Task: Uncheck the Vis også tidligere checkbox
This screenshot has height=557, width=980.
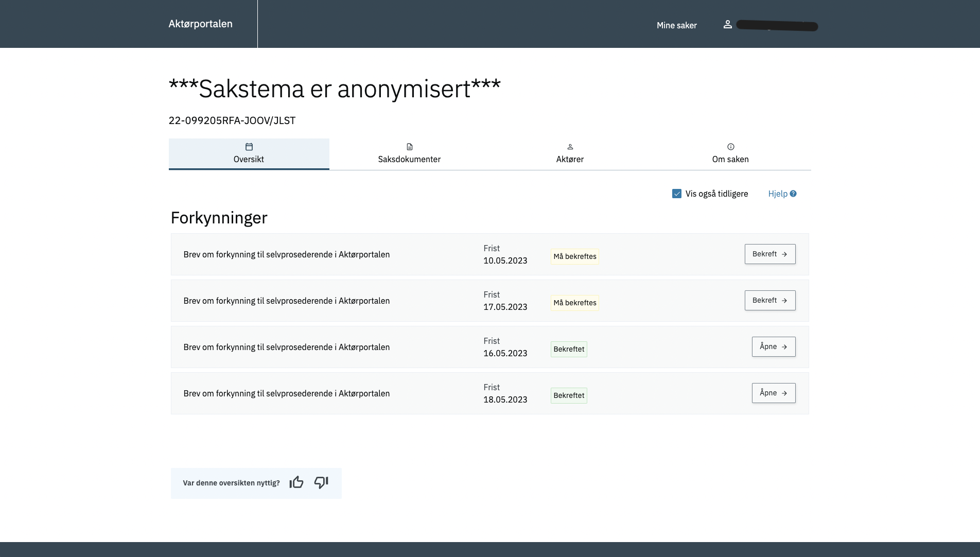Action: pyautogui.click(x=677, y=194)
